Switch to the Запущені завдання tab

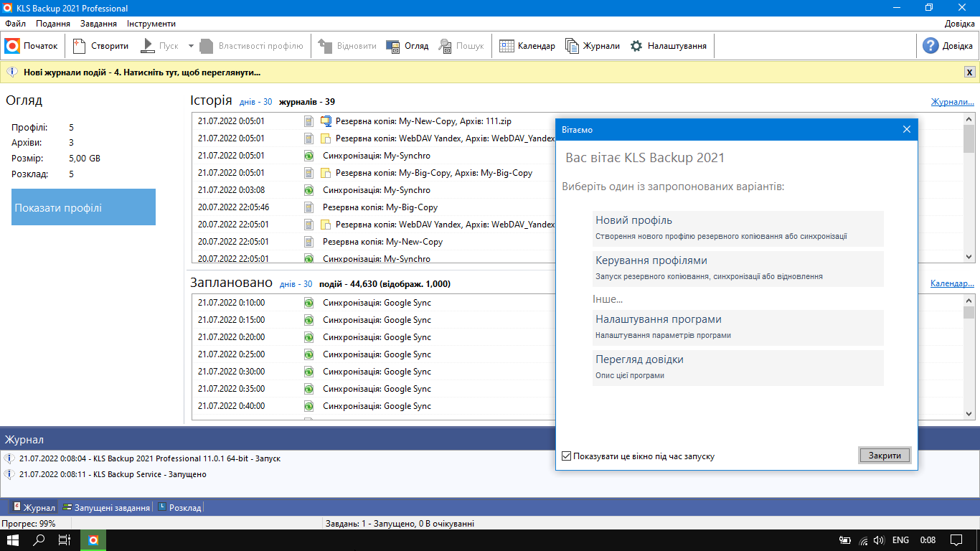[106, 507]
